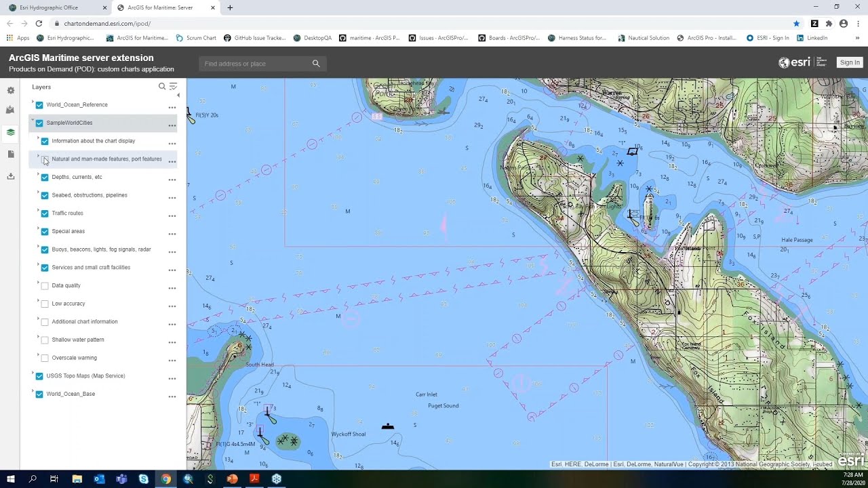Open DesktopQA bookmark
Viewport: 868px width, 488px height.
[313, 38]
